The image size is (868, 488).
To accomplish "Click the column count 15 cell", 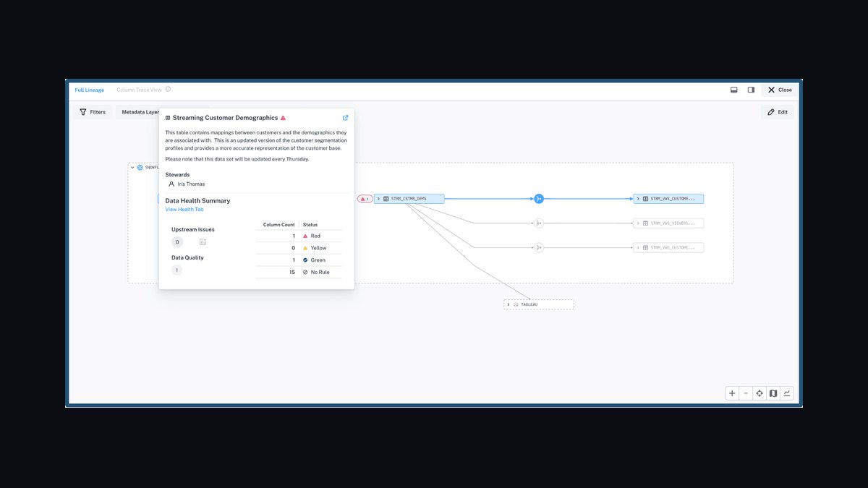I will 292,273.
